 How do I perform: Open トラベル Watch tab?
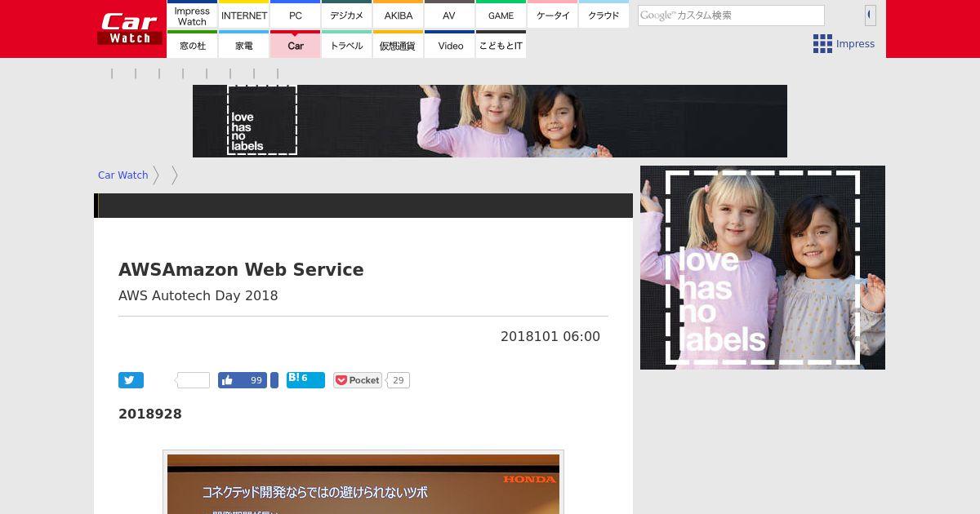[x=346, y=45]
